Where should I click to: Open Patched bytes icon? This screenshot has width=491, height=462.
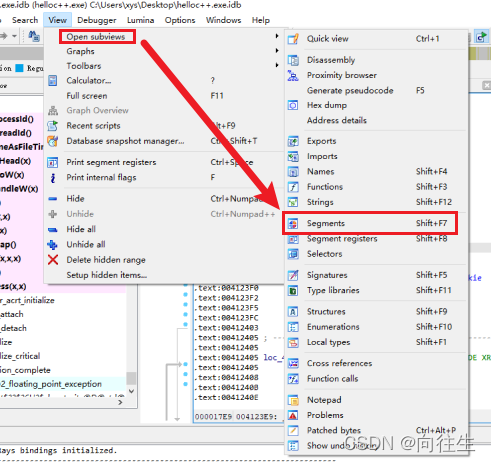[x=293, y=430]
